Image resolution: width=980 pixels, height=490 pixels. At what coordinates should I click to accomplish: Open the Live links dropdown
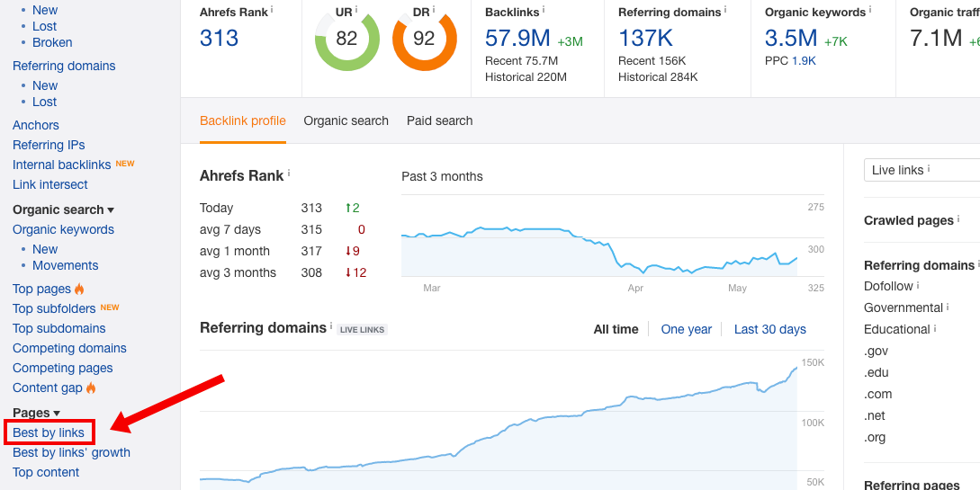click(x=922, y=170)
